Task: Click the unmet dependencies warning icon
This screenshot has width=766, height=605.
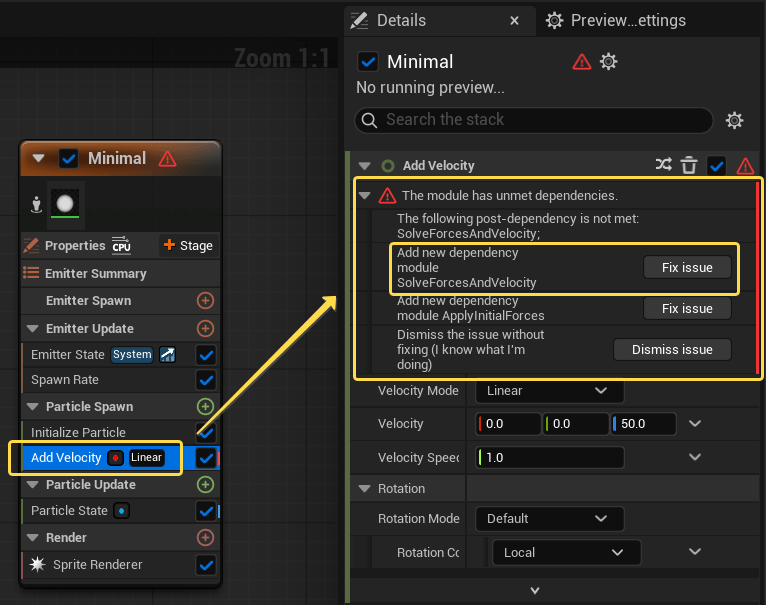Action: tap(387, 195)
